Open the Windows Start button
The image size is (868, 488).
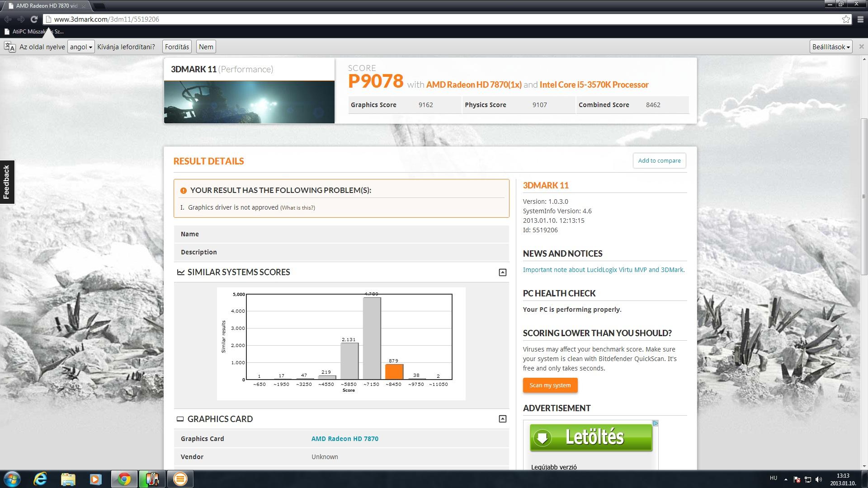[x=12, y=479]
